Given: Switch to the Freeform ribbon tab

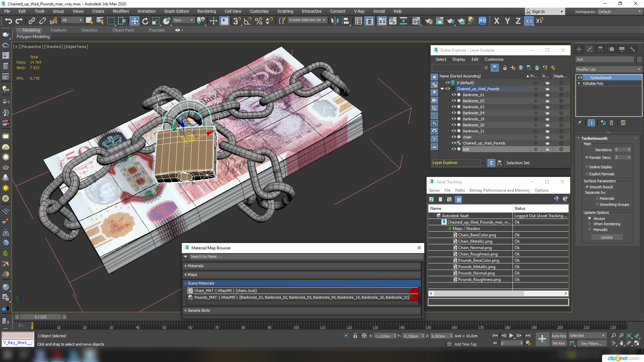Looking at the screenshot, I should click(x=58, y=30).
